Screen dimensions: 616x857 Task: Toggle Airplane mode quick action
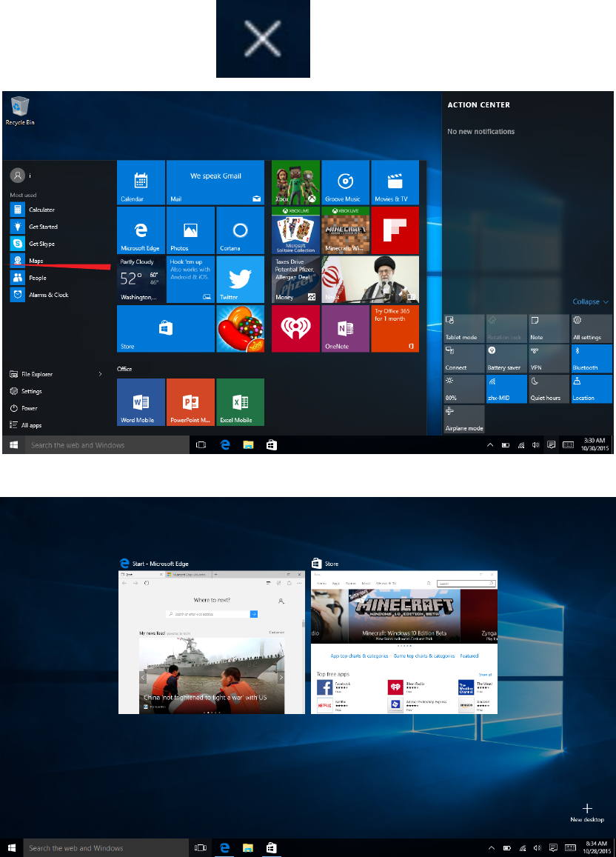(464, 419)
